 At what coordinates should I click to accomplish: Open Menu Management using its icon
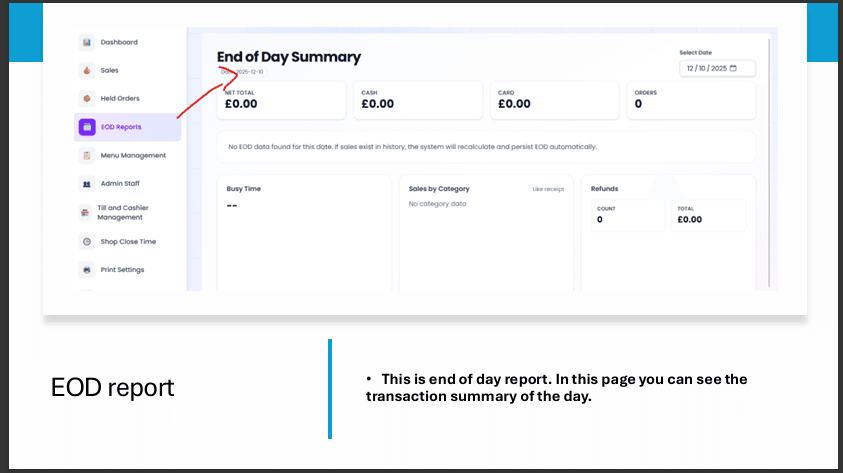pyautogui.click(x=87, y=156)
